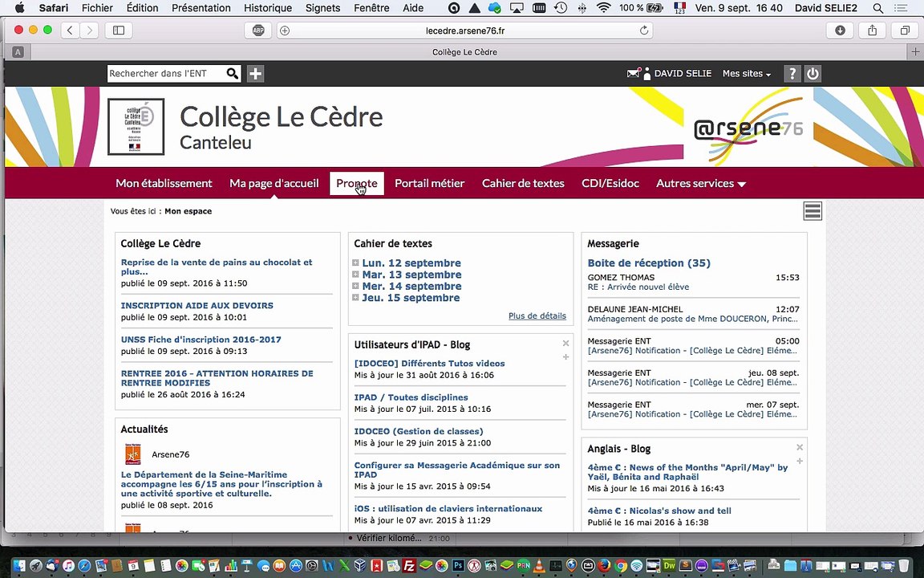This screenshot has height=578, width=924.
Task: Click Safari's back arrow button
Action: point(70,30)
